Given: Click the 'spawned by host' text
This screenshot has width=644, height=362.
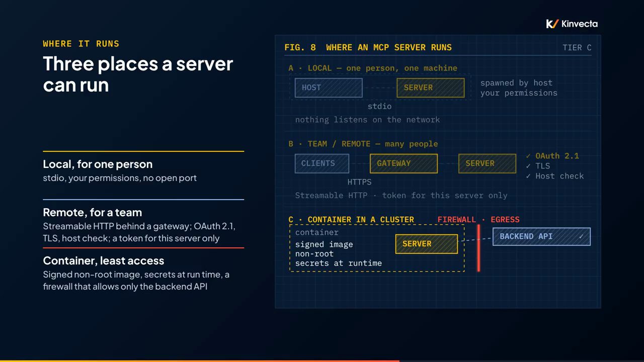Looking at the screenshot, I should point(516,83).
